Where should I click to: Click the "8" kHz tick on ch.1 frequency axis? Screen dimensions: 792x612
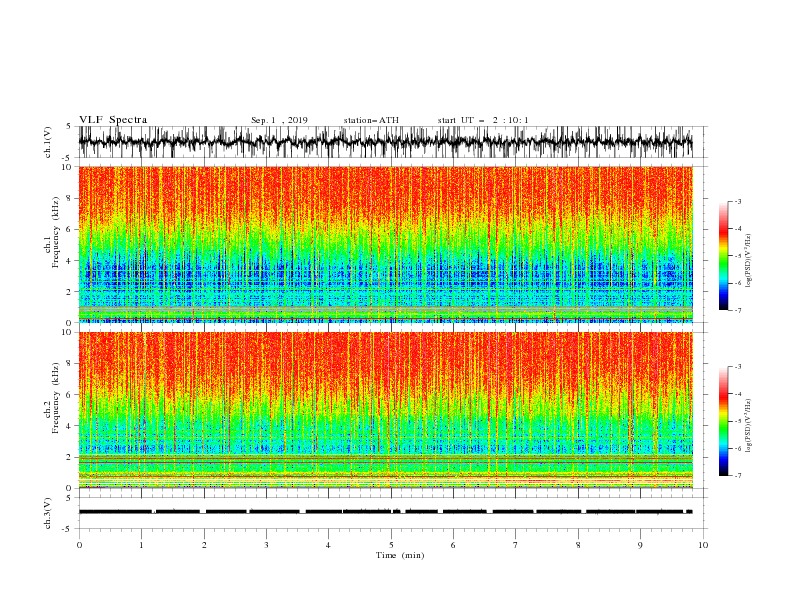[x=70, y=198]
